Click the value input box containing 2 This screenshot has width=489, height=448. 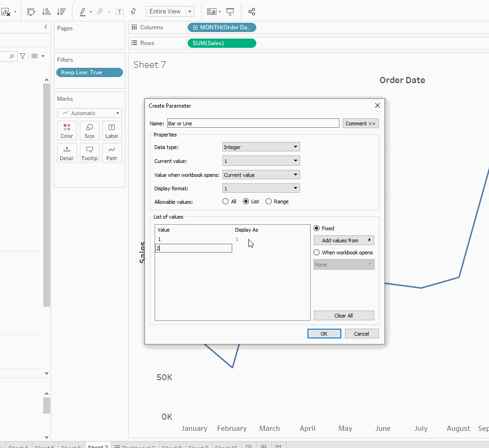194,248
